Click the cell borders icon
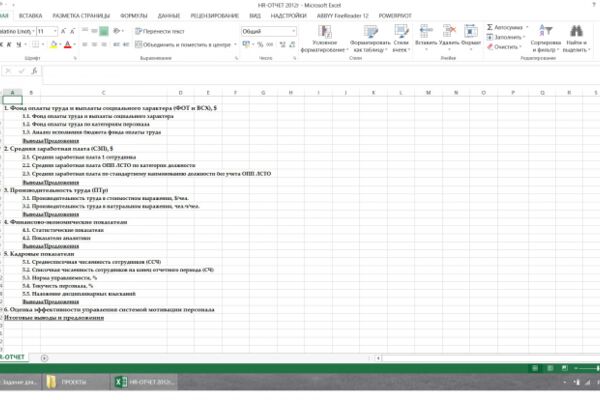Viewport: 600px width, 400px height. tap(35, 45)
